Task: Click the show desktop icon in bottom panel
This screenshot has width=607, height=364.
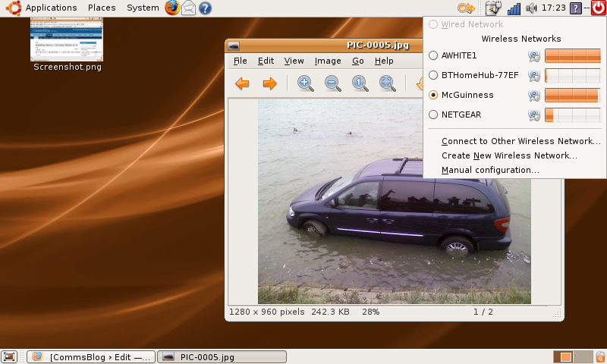Action: point(9,356)
